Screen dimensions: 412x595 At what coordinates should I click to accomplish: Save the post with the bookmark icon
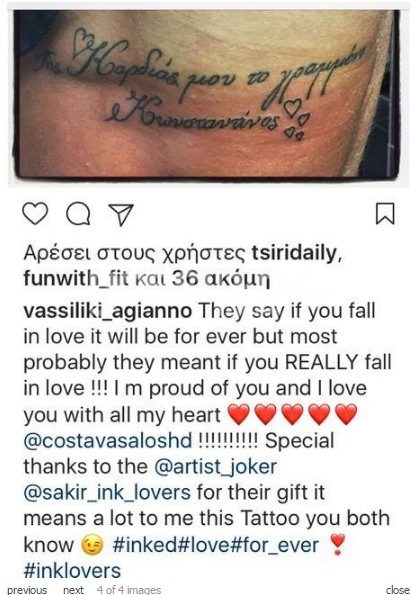tap(385, 214)
